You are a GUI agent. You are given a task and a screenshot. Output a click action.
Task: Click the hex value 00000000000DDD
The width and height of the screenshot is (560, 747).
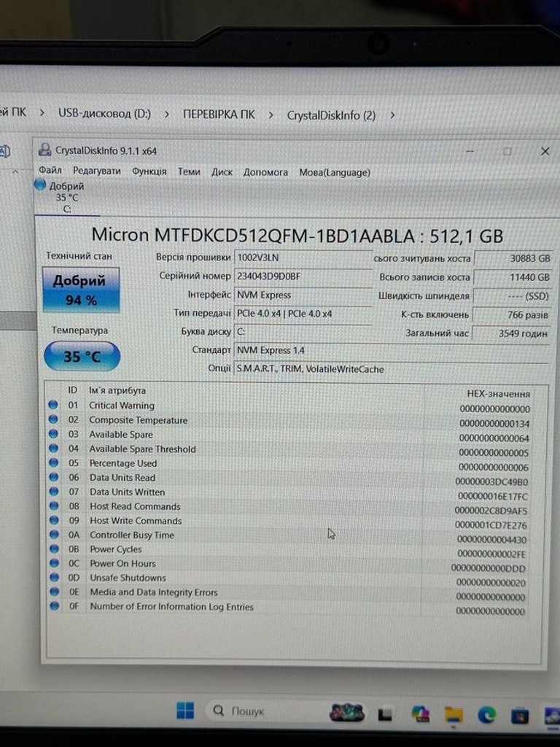pyautogui.click(x=489, y=568)
